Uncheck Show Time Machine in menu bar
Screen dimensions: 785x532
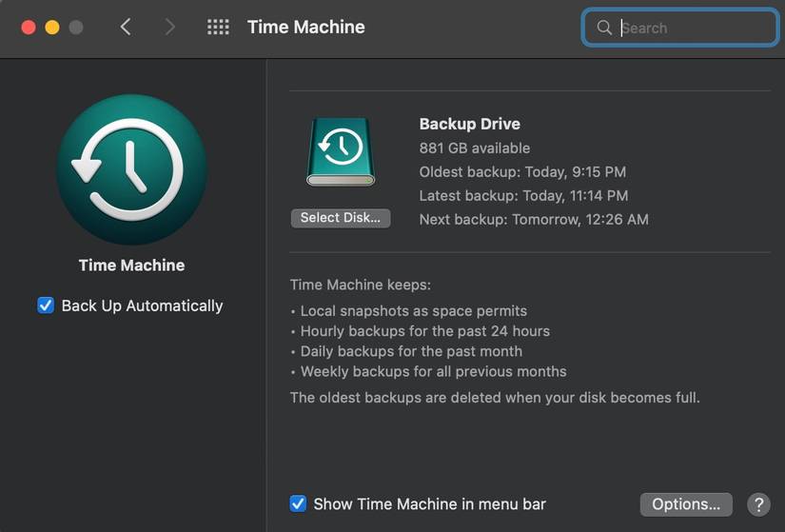(298, 503)
